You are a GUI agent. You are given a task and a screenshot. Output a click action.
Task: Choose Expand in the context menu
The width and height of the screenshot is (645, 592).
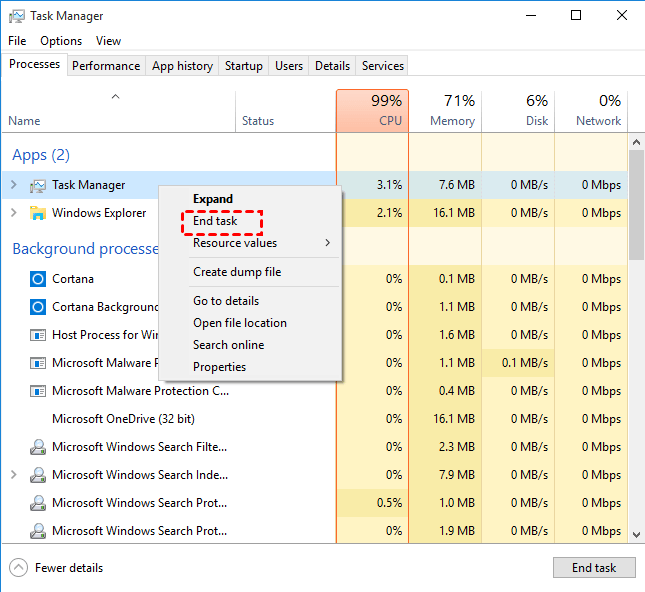click(x=213, y=199)
